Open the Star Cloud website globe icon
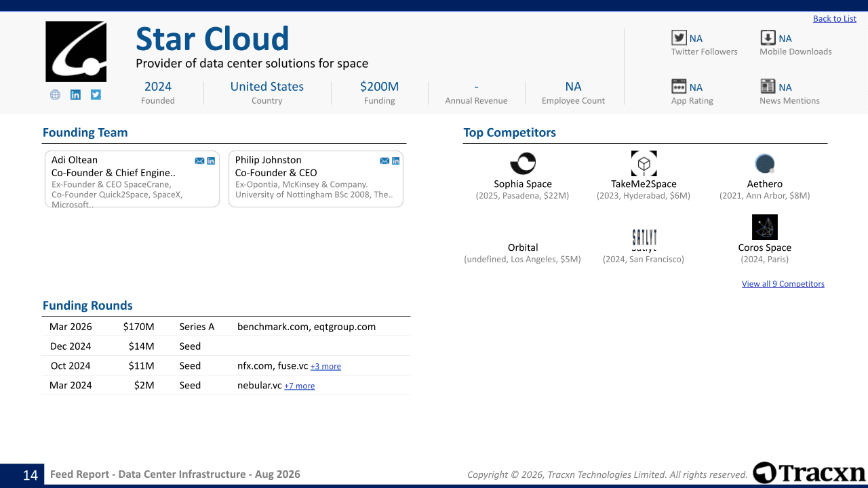 (55, 95)
